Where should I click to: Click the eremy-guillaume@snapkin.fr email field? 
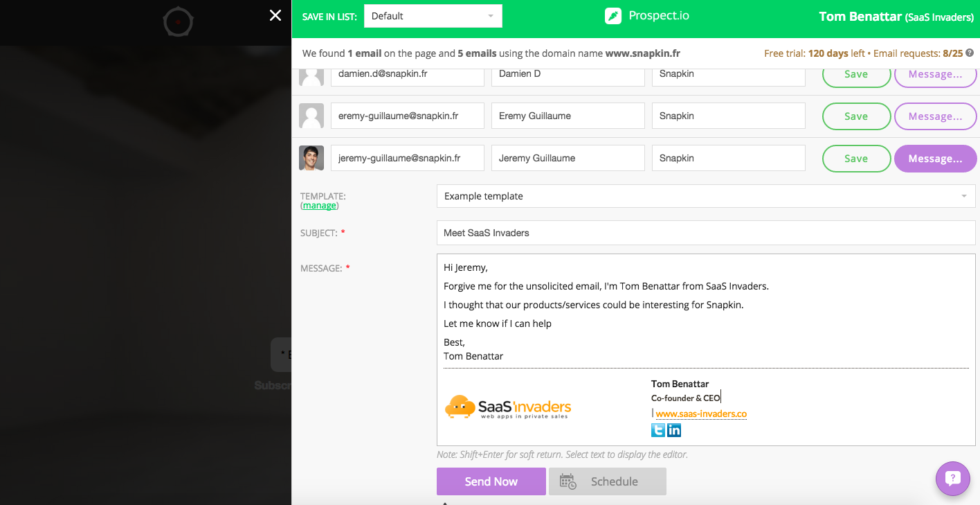(408, 116)
